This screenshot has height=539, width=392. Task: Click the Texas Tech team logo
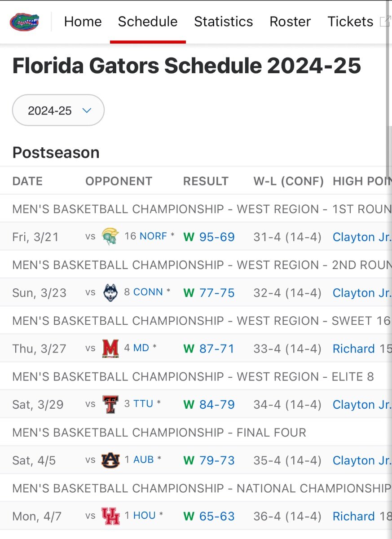tap(110, 404)
